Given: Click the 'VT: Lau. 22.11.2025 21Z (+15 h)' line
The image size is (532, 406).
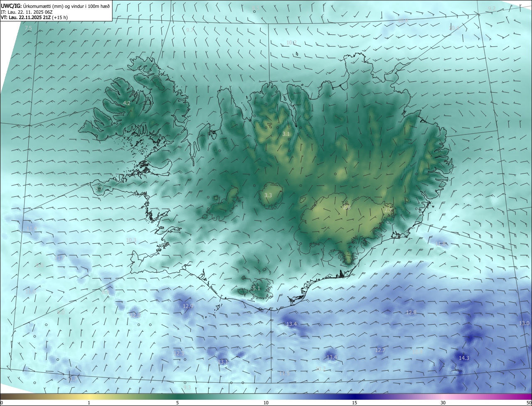Looking at the screenshot, I should [x=34, y=17].
